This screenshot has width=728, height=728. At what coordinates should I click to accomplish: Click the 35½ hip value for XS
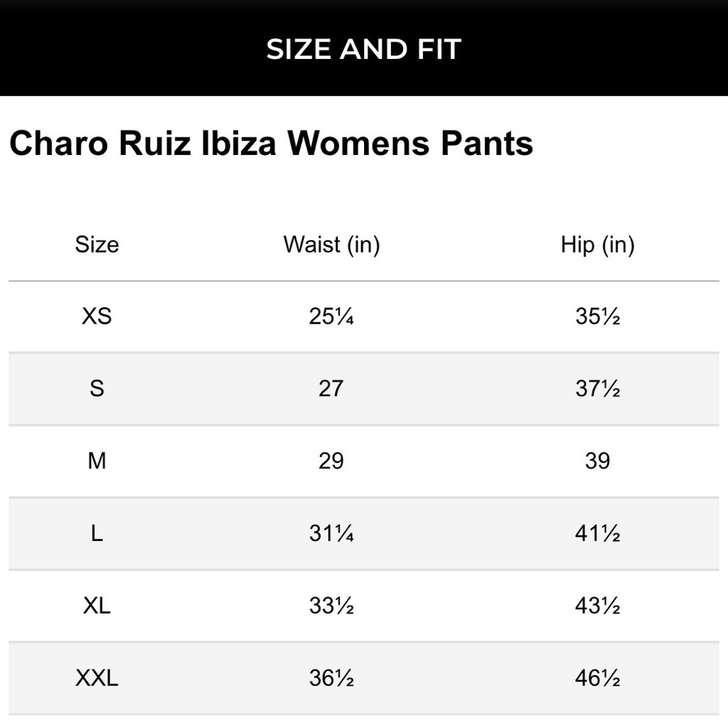pos(598,317)
